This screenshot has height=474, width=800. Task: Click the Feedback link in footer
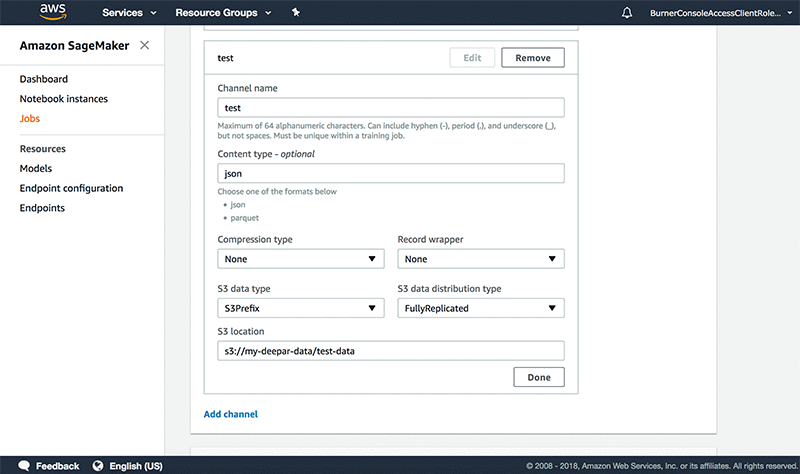coord(58,466)
